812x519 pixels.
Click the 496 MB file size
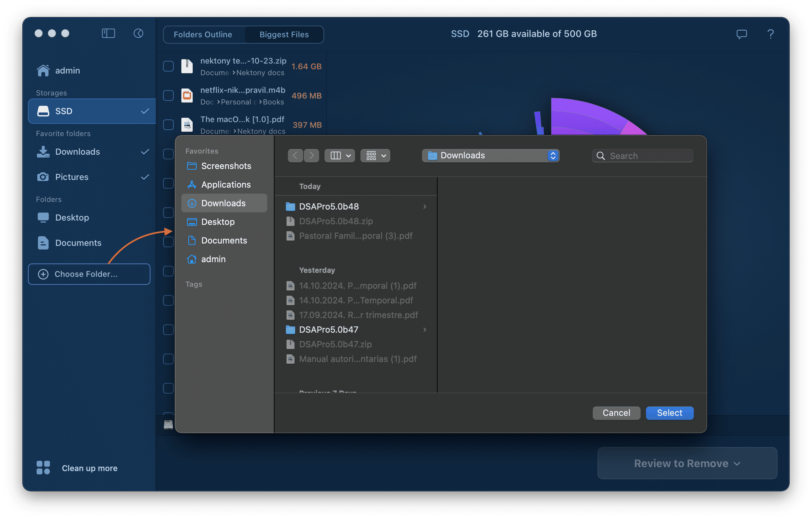(306, 95)
